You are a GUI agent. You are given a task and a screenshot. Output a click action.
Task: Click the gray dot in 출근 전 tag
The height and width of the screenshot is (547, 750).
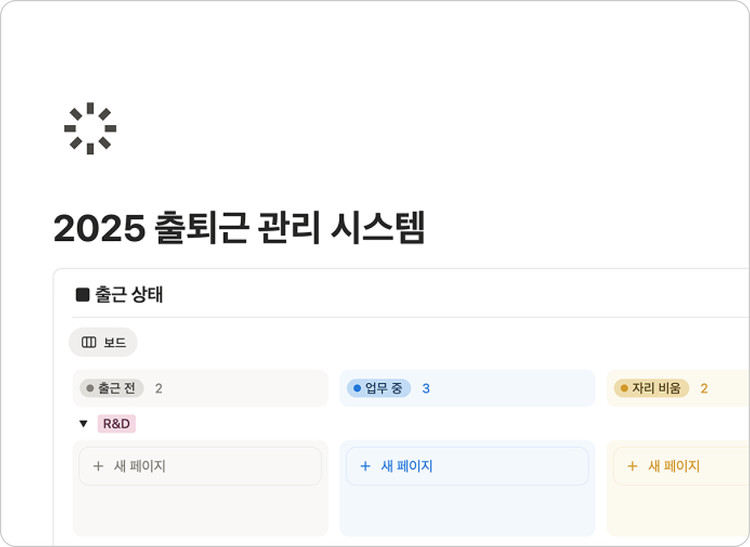[90, 388]
